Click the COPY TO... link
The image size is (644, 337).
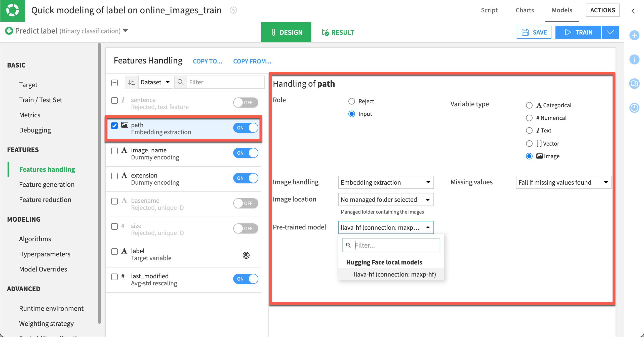click(208, 61)
